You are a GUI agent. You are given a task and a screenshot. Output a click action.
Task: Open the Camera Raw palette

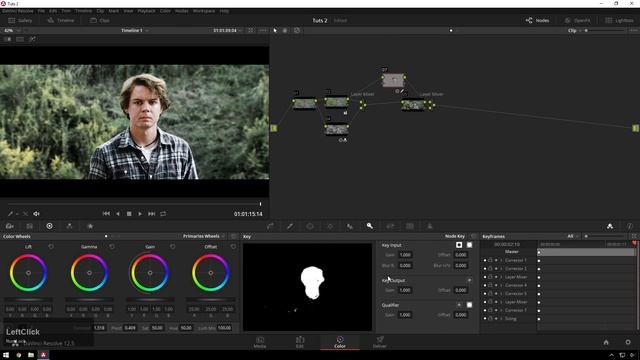click(x=10, y=226)
